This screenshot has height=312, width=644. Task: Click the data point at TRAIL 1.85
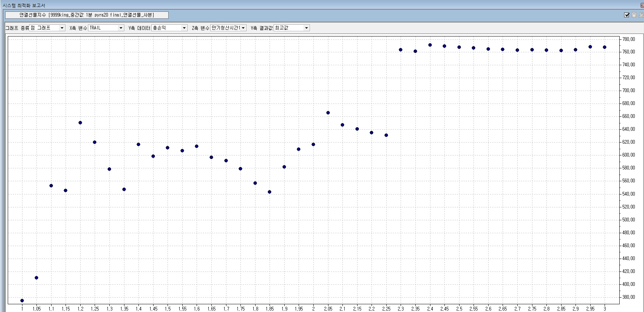pyautogui.click(x=270, y=192)
